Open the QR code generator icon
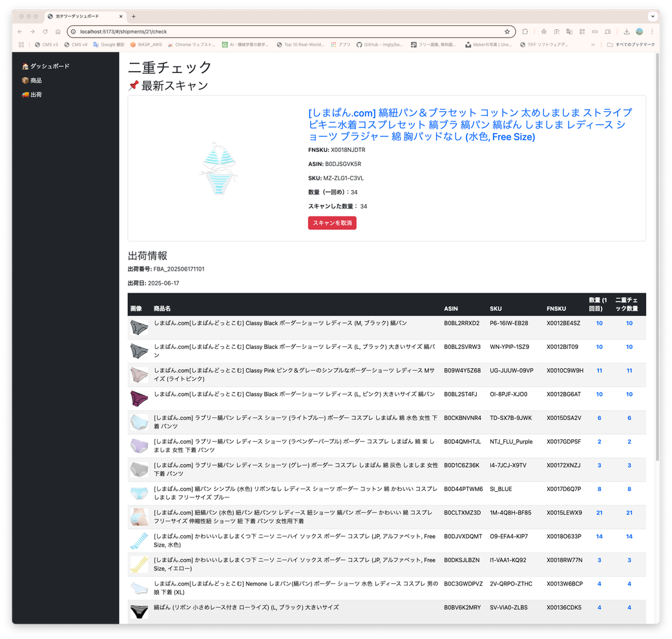The width and height of the screenshot is (672, 639). 582,32
